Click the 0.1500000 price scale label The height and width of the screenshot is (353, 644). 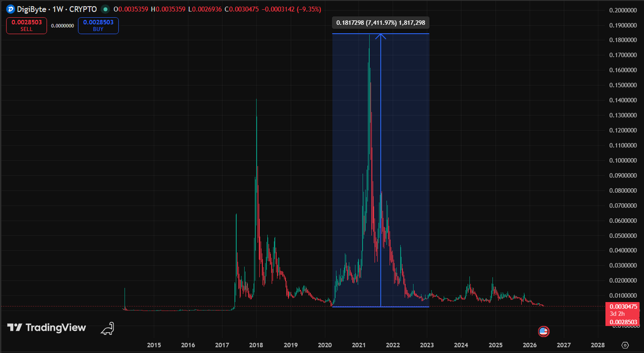pyautogui.click(x=624, y=85)
